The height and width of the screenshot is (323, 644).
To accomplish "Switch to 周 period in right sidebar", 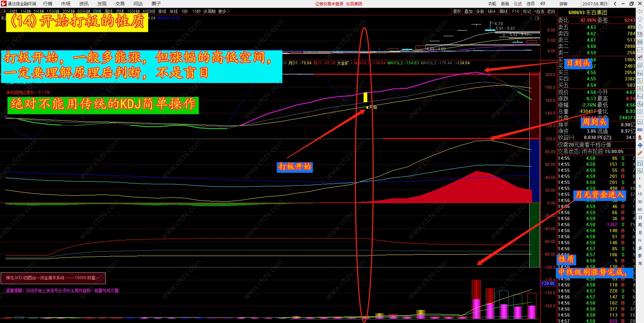I will pos(640,225).
